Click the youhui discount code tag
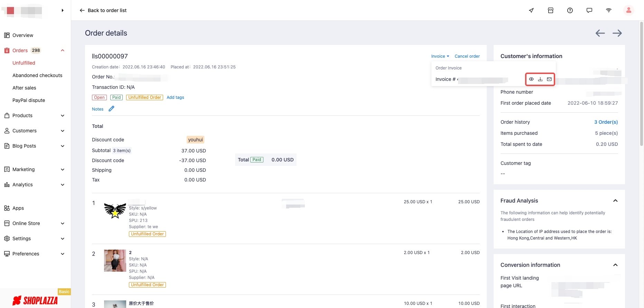644x308 pixels. pos(195,140)
